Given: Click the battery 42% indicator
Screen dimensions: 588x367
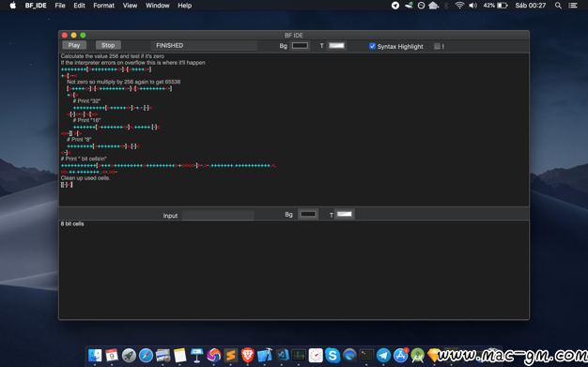Looking at the screenshot, I should 495,6.
